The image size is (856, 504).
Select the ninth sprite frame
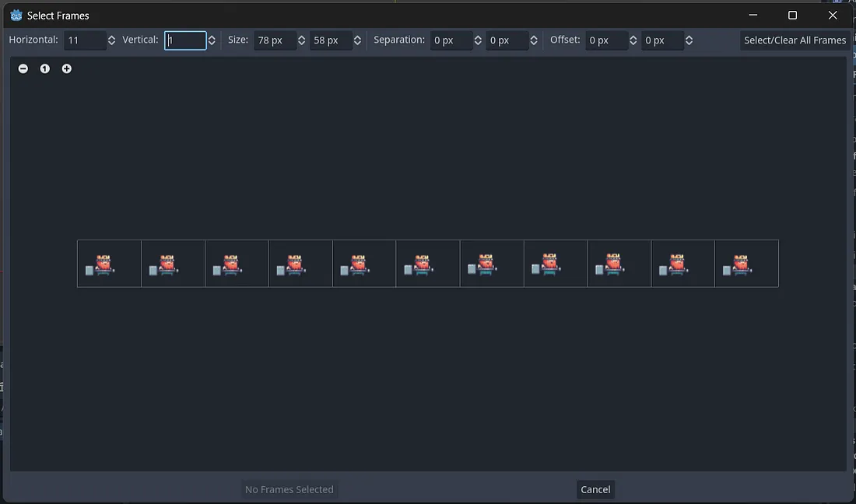pos(619,264)
